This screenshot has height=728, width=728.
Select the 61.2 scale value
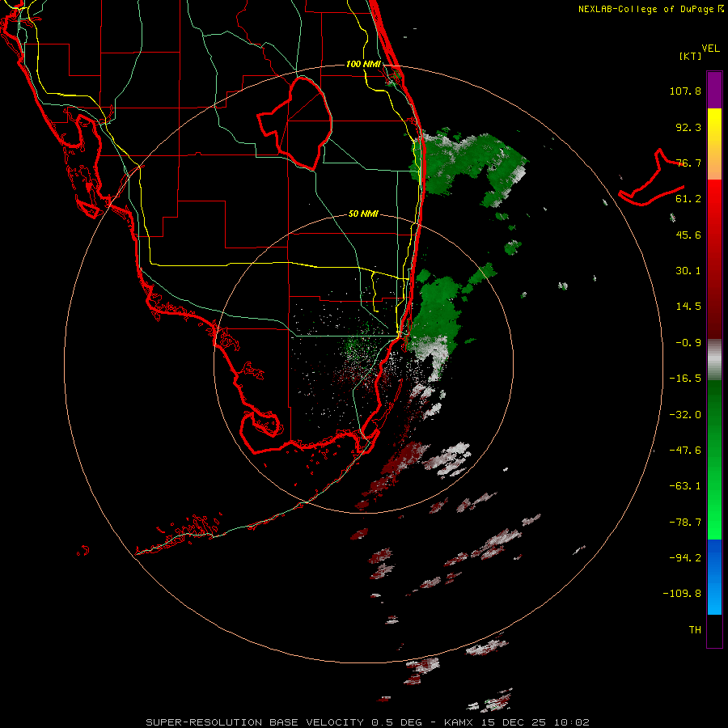688,199
